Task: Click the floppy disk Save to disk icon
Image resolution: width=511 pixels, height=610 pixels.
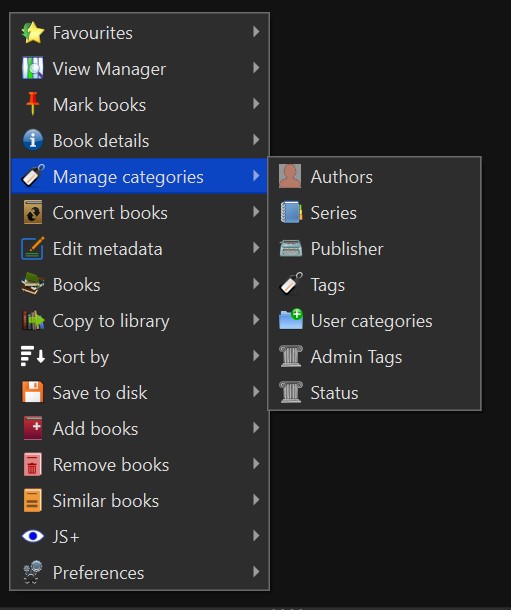Action: coord(33,392)
